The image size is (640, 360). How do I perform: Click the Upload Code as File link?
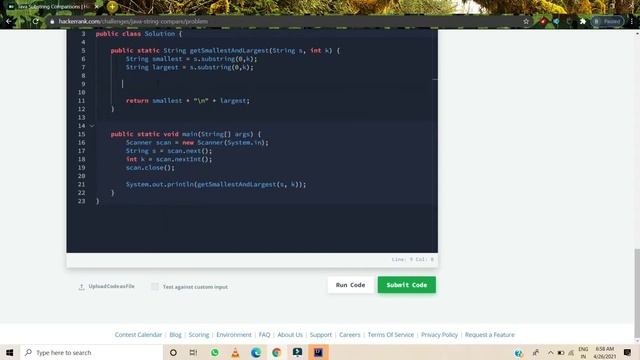pos(111,286)
